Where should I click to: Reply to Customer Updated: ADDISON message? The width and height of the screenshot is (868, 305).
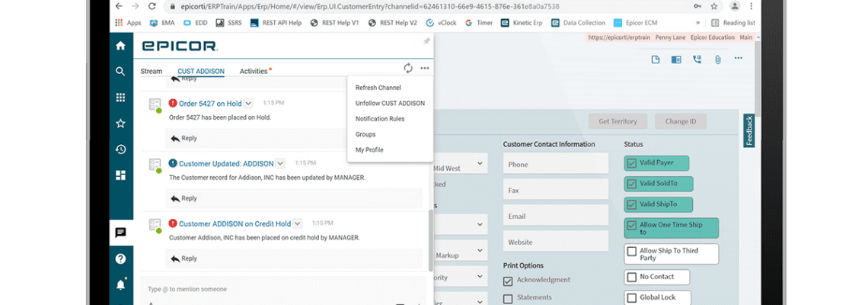(183, 198)
